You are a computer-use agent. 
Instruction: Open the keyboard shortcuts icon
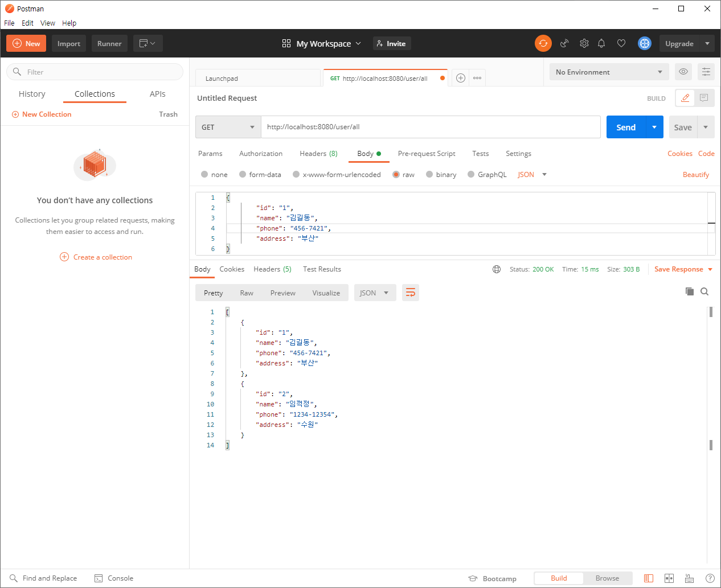(689, 578)
